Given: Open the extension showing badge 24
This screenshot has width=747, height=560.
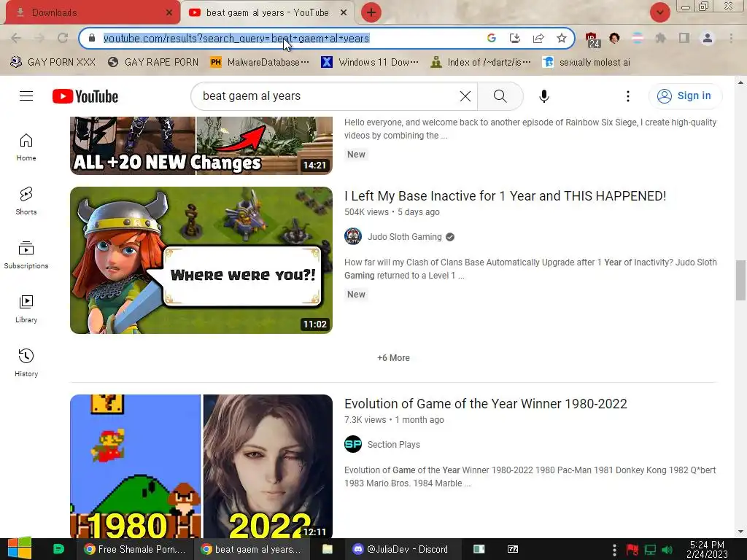Looking at the screenshot, I should [x=592, y=39].
